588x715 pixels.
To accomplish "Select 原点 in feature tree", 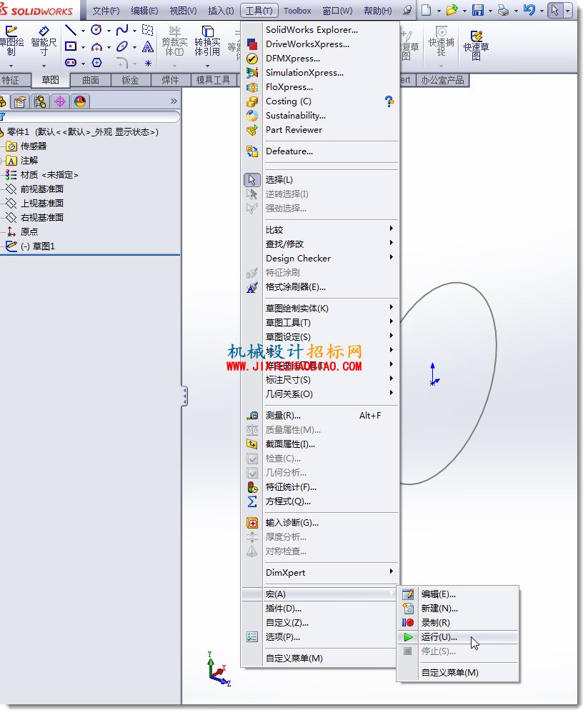I will pos(29,231).
